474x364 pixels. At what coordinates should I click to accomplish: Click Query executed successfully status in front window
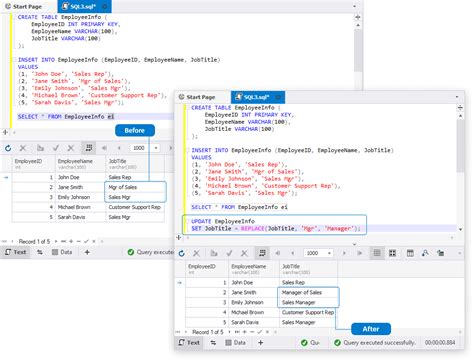tap(375, 343)
